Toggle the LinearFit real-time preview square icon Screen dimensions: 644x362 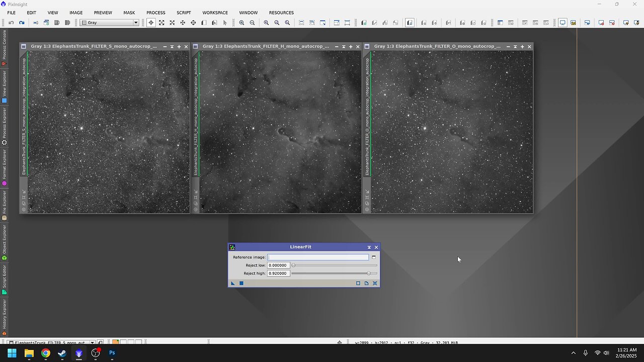(358, 284)
